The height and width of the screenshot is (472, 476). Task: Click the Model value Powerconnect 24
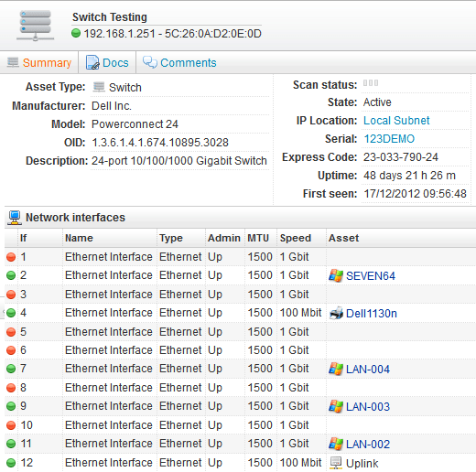pos(135,124)
